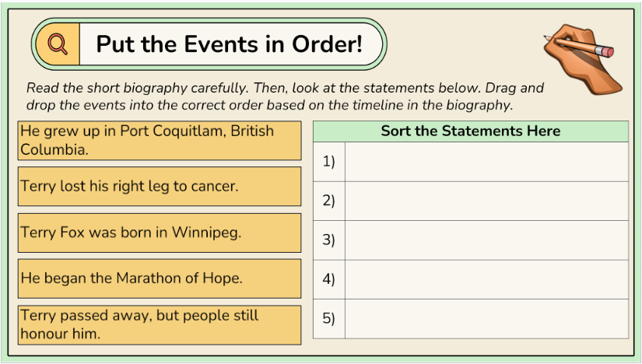Screen dimensions: 642x364
Task: Select the 'grew up in Port Coquitlam' statement
Action: pos(159,140)
